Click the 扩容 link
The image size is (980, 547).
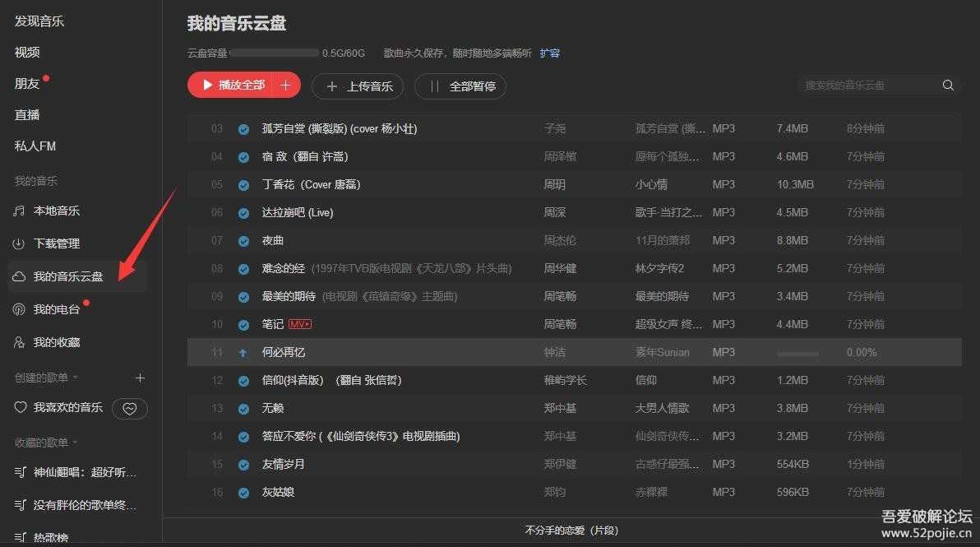550,53
